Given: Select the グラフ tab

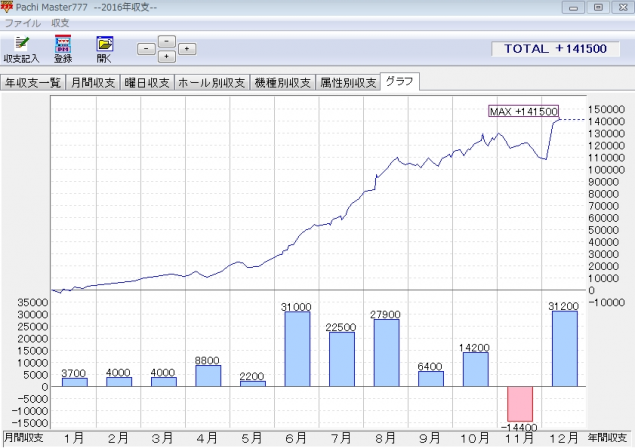Looking at the screenshot, I should tap(400, 81).
